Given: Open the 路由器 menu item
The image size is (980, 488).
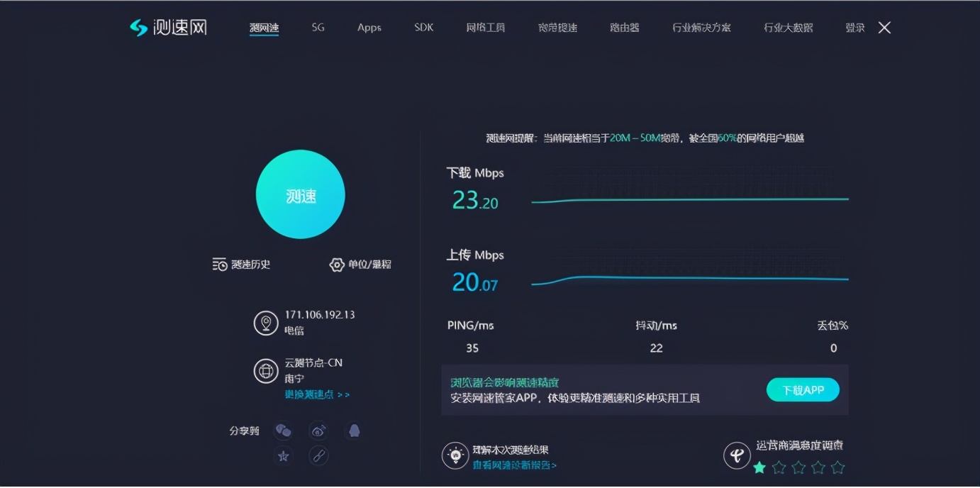Looking at the screenshot, I should (625, 28).
